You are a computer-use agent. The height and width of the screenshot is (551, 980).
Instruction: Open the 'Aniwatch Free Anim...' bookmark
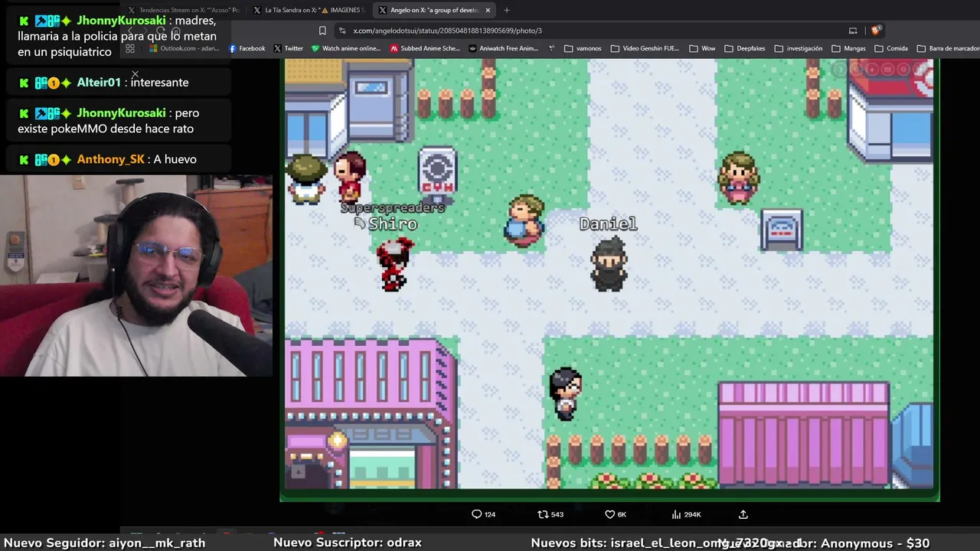pos(504,48)
